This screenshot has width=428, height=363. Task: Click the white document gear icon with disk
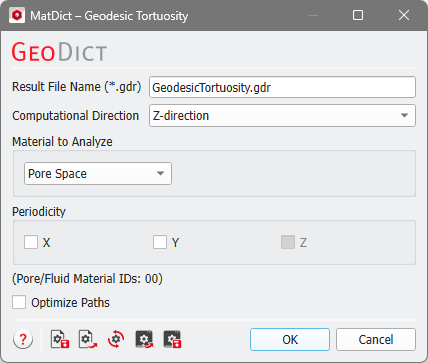point(60,339)
